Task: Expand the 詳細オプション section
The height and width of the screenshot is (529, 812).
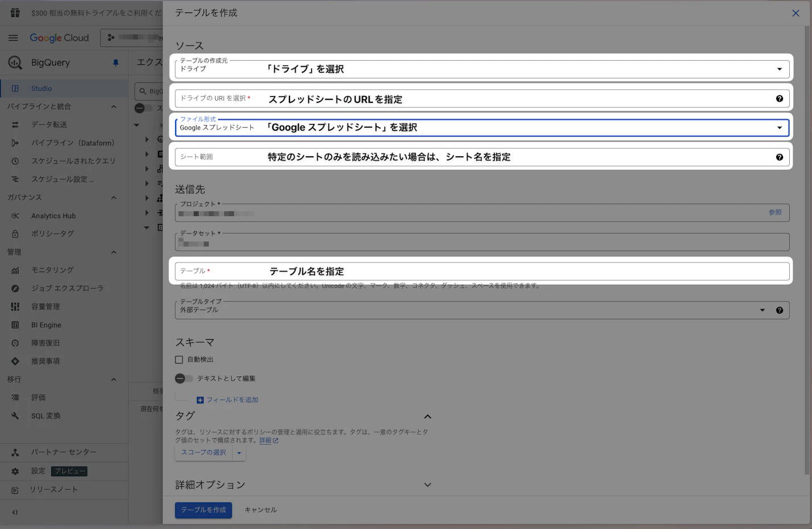Action: 428,485
